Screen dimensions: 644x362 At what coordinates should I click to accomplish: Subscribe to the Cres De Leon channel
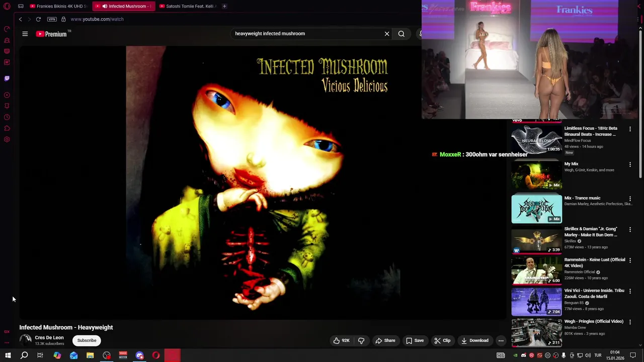(87, 340)
